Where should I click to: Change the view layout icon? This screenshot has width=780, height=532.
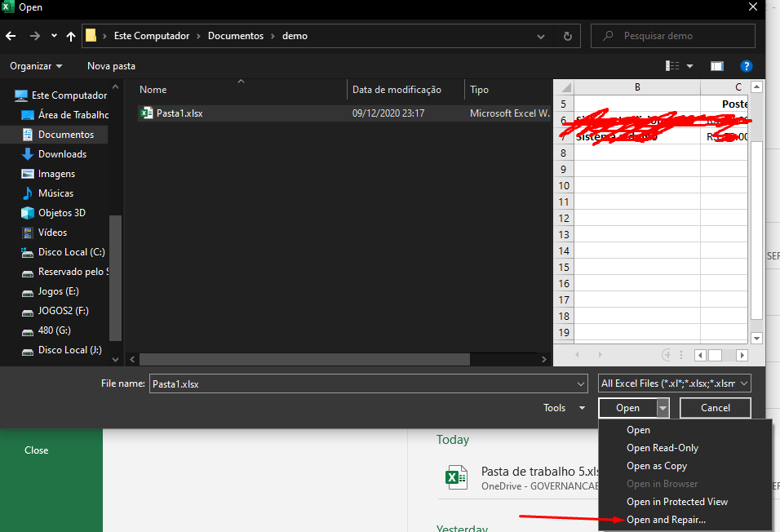click(672, 66)
